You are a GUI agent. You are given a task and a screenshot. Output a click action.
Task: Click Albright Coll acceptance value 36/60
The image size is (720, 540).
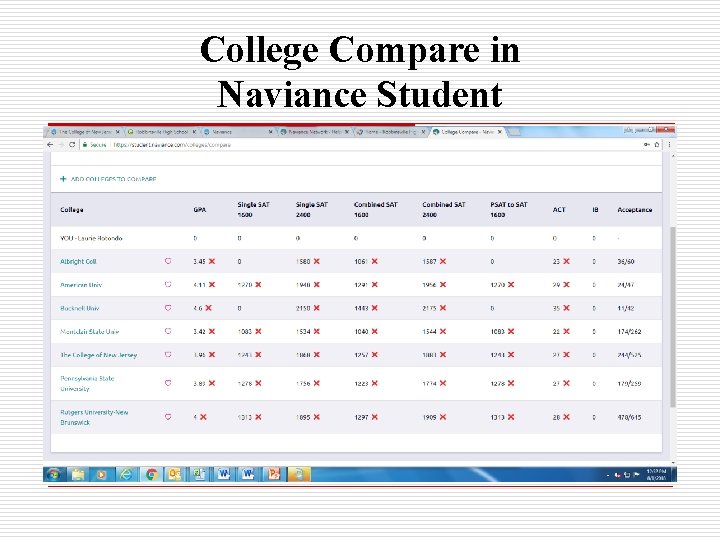625,261
